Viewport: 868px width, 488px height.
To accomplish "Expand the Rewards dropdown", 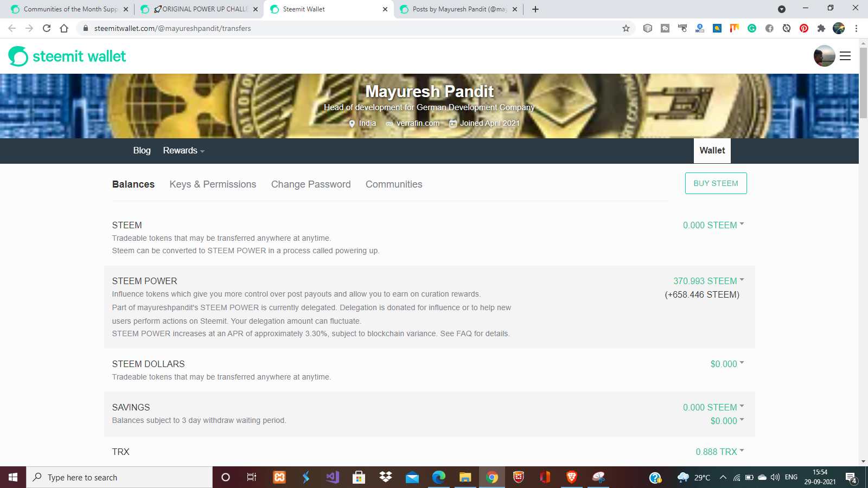I will pyautogui.click(x=184, y=151).
